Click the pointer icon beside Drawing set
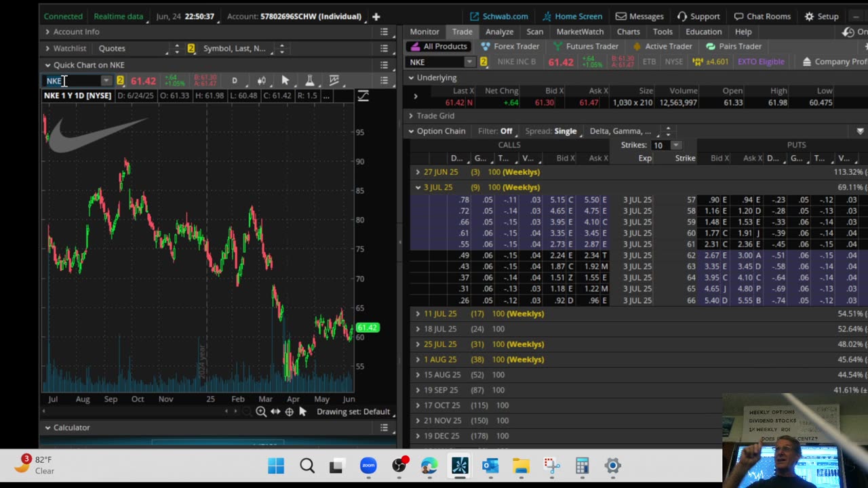This screenshot has width=868, height=488. (x=302, y=411)
